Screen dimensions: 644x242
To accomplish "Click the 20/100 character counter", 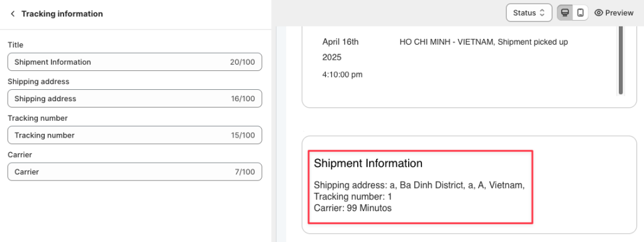I will coord(242,62).
